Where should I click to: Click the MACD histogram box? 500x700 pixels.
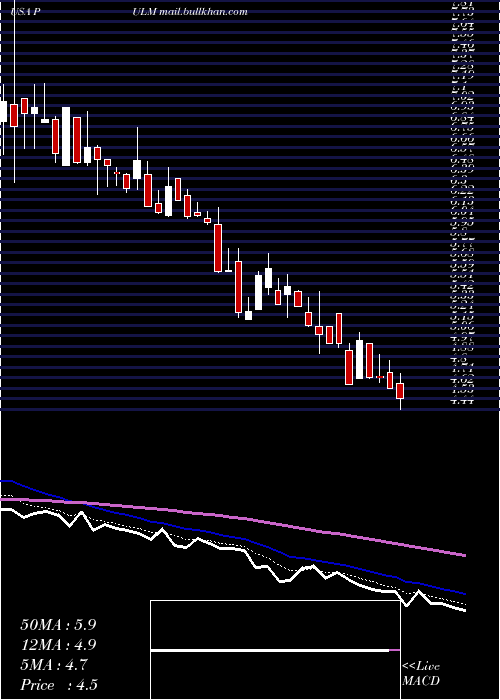click(x=275, y=650)
